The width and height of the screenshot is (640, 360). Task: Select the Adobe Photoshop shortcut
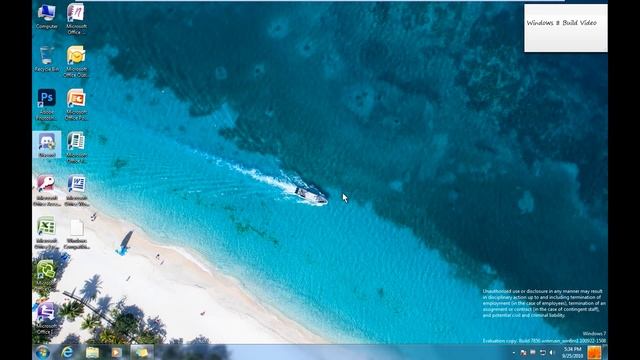point(47,104)
